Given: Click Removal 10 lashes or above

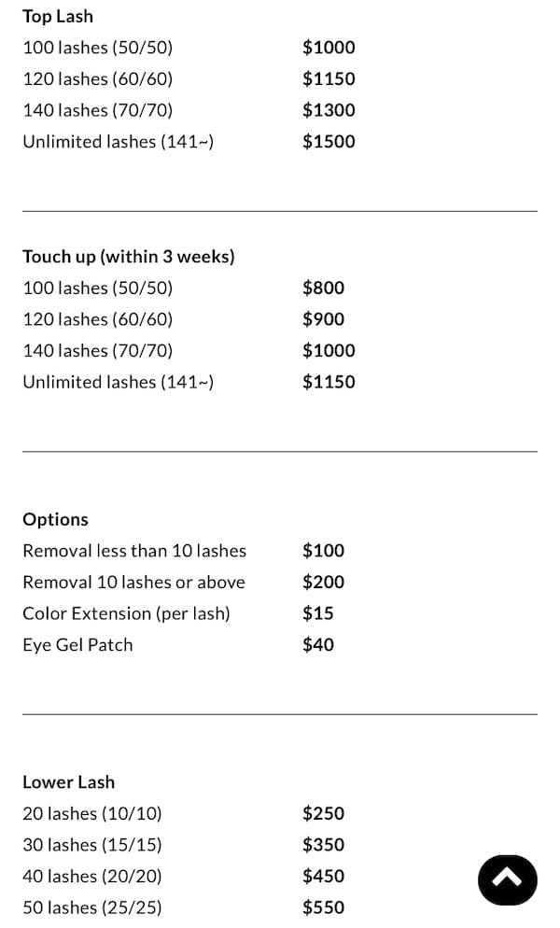Looking at the screenshot, I should (133, 582).
